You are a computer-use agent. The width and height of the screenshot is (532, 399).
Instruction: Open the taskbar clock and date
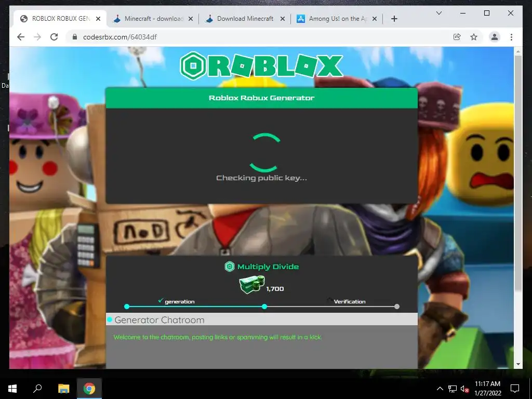click(487, 389)
